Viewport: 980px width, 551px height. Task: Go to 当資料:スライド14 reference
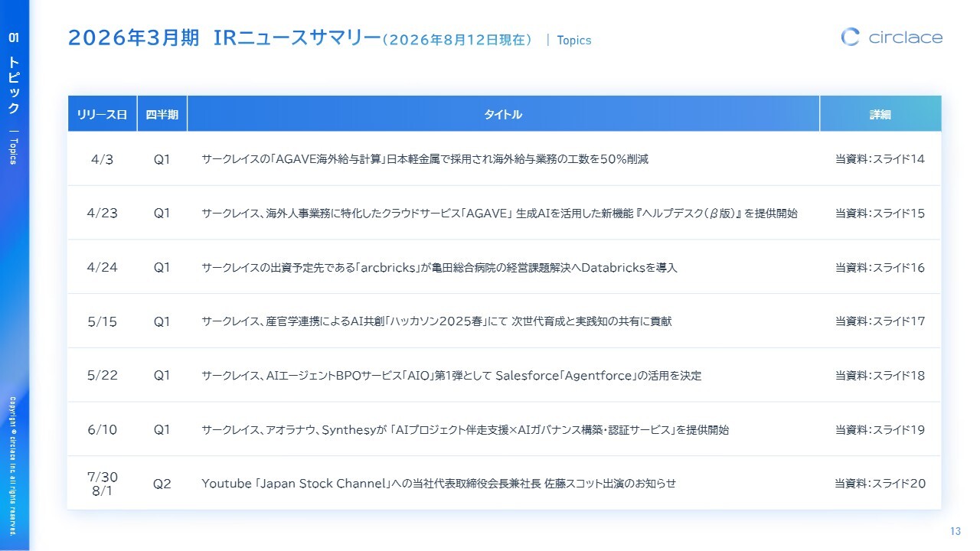pyautogui.click(x=880, y=159)
